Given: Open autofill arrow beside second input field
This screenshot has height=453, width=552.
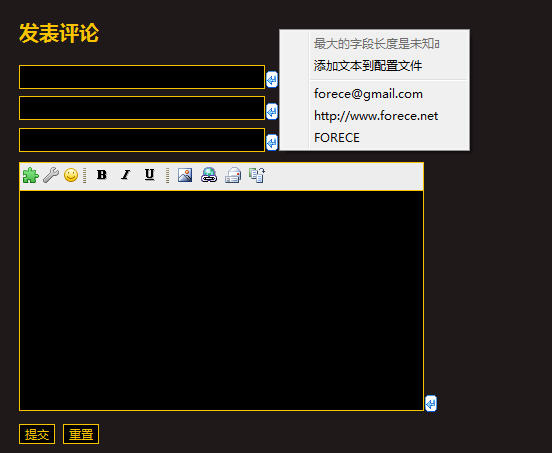Looking at the screenshot, I should tap(272, 112).
